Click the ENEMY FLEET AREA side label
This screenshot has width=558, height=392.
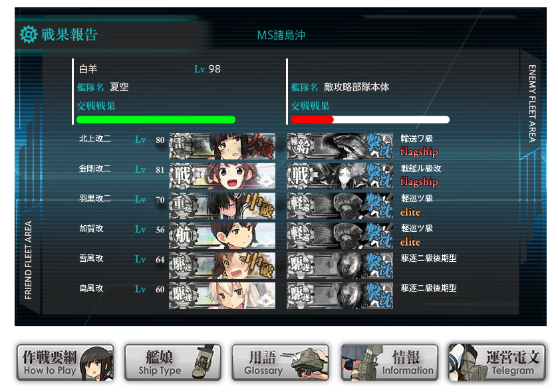click(x=532, y=104)
